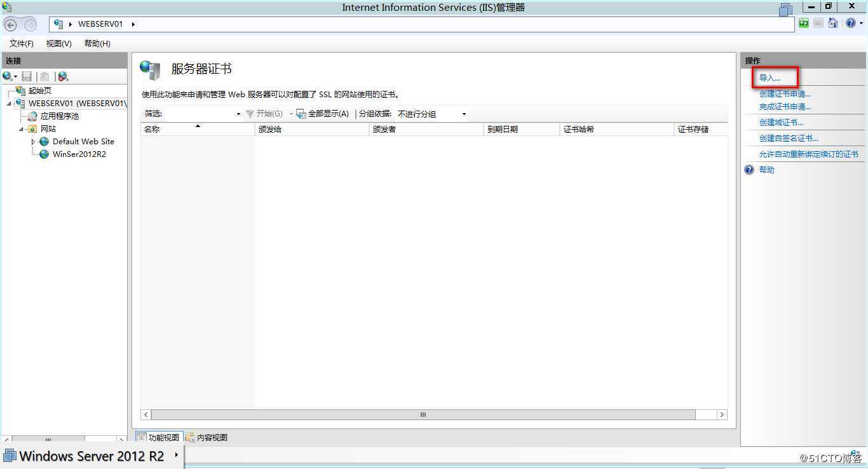The height and width of the screenshot is (469, 868).
Task: Select 网站 folder in the tree
Action: pos(48,128)
